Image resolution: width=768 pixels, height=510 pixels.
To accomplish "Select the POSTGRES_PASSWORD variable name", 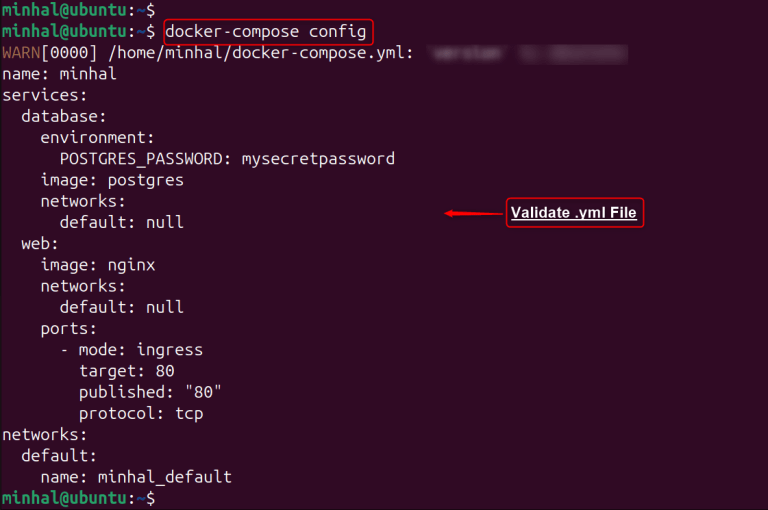I will point(145,158).
